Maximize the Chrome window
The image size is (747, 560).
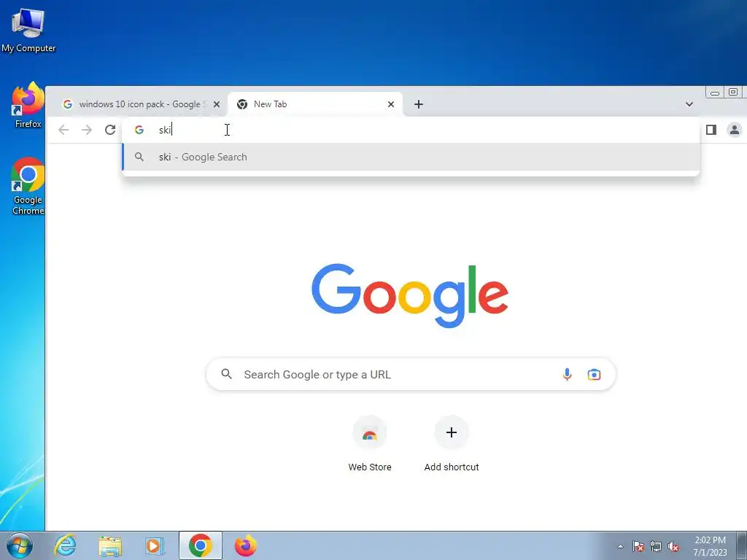click(733, 92)
